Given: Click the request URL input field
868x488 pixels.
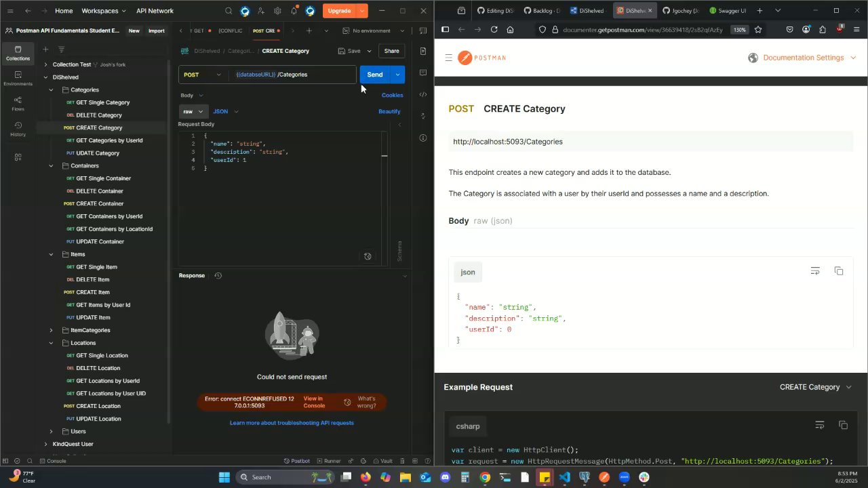Looking at the screenshot, I should point(292,75).
